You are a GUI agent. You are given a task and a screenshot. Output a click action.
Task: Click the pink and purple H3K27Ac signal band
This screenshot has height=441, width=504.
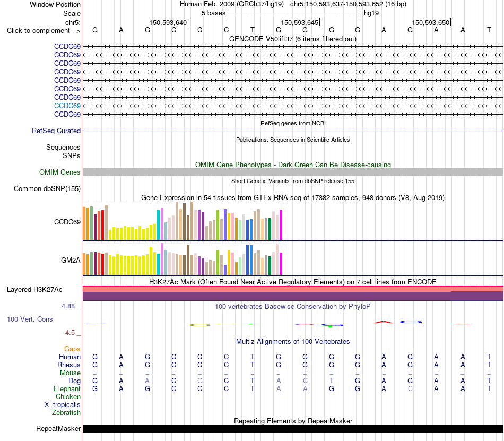(x=293, y=293)
